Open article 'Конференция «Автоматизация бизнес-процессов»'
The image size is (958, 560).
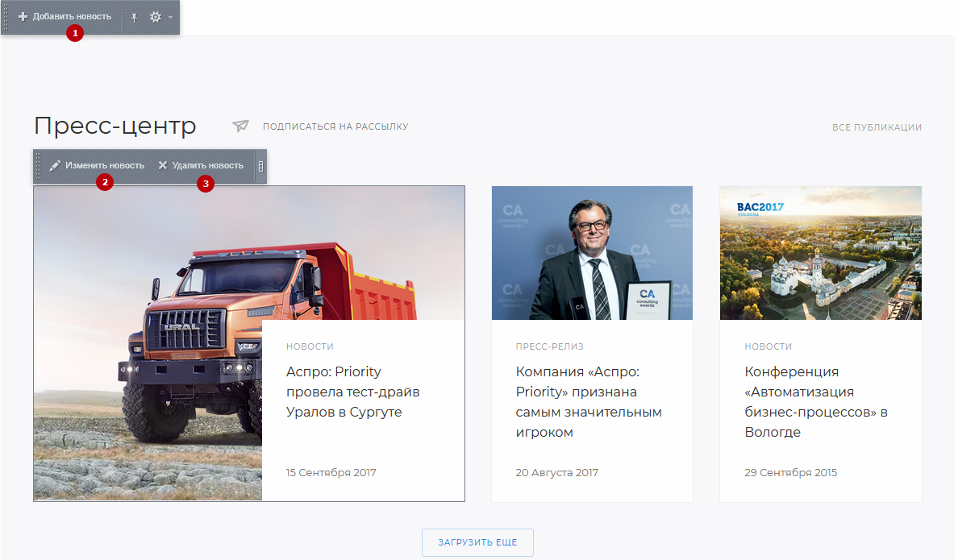[x=815, y=402]
